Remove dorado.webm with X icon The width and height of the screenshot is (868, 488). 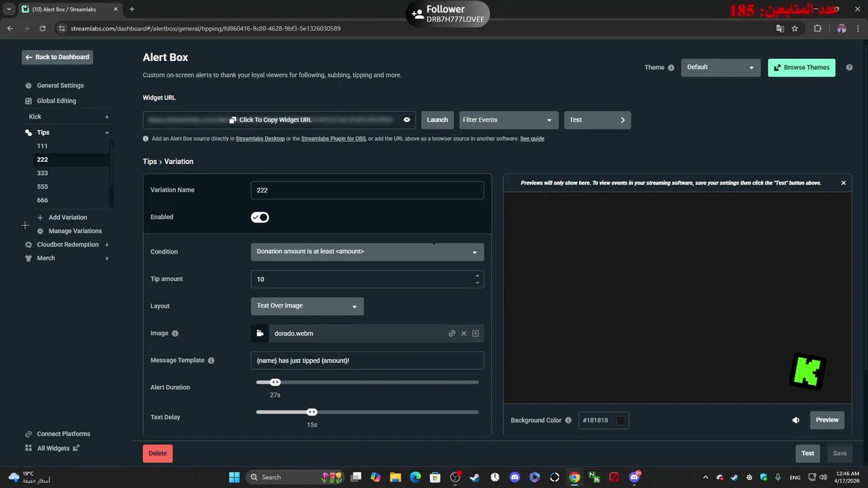pos(464,333)
